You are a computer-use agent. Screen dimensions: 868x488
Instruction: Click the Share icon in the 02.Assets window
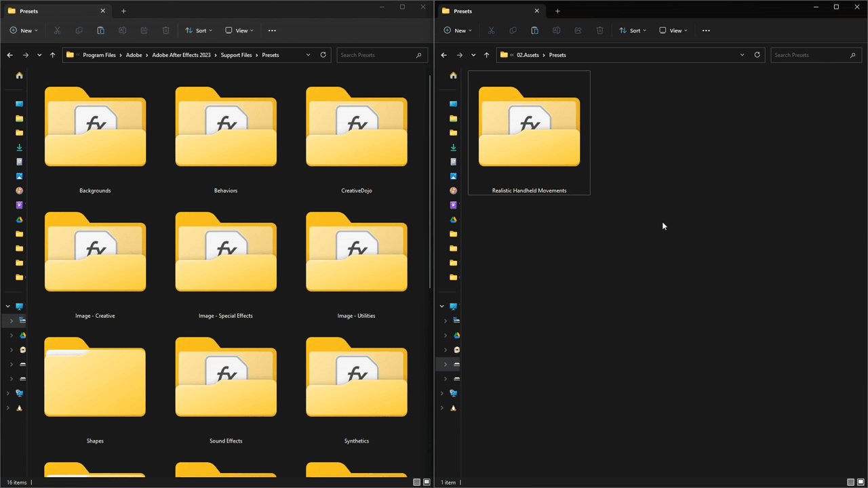coord(578,30)
